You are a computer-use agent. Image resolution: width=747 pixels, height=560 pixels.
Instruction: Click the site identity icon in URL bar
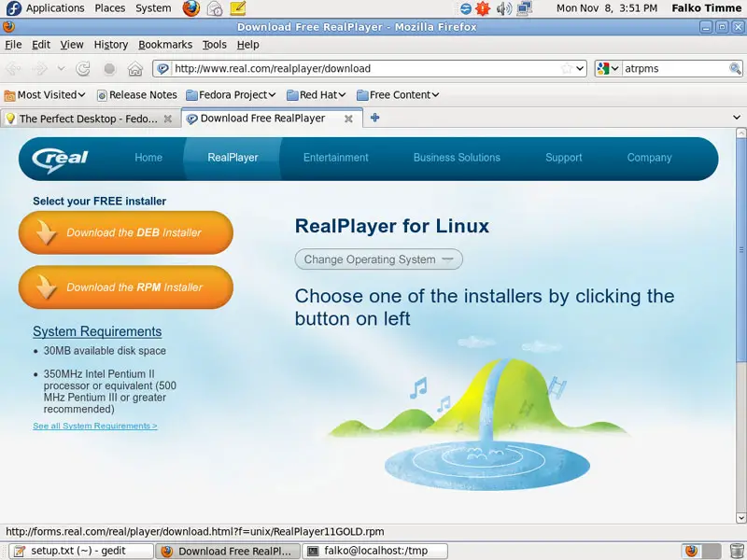pyautogui.click(x=162, y=68)
